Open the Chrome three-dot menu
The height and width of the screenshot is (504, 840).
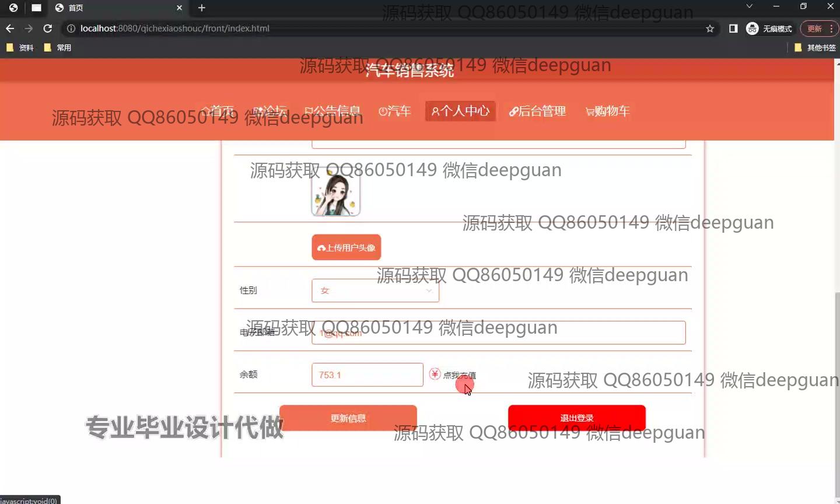(831, 29)
